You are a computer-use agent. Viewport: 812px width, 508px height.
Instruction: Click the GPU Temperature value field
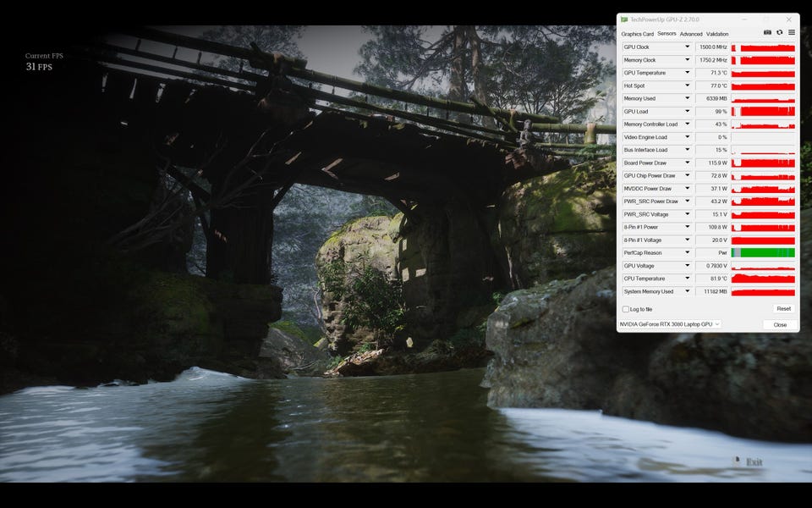point(712,73)
